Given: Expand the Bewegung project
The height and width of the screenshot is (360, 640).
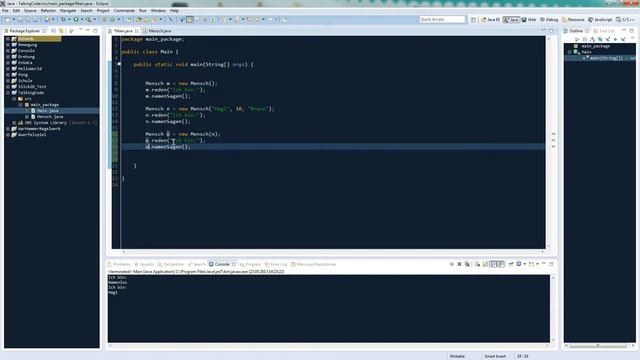Looking at the screenshot, I should [8, 45].
